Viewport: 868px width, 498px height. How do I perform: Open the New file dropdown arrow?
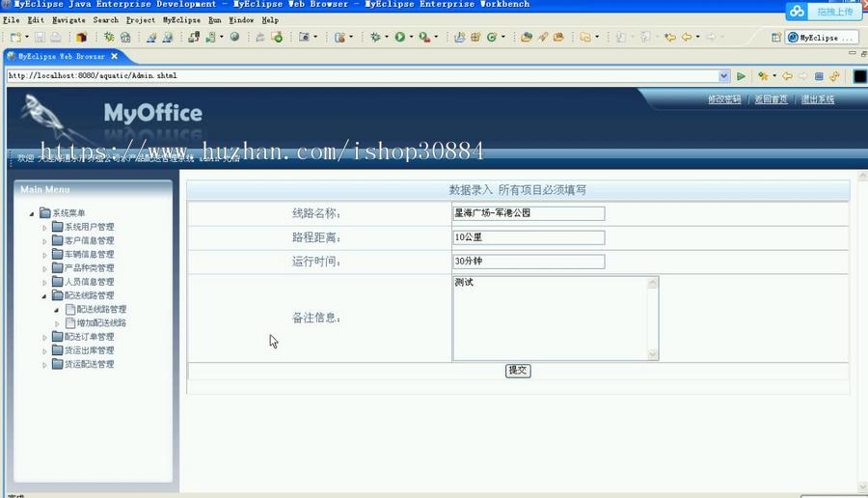coord(27,37)
